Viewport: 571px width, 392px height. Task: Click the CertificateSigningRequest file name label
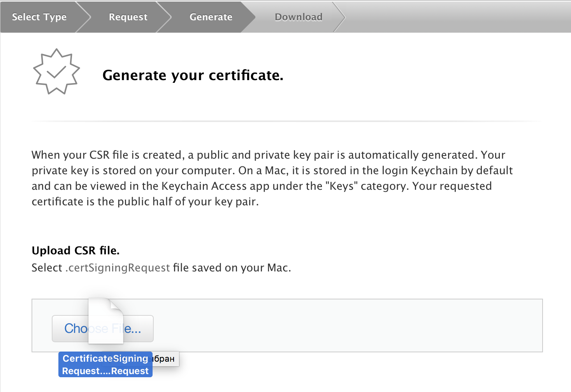[x=105, y=364]
